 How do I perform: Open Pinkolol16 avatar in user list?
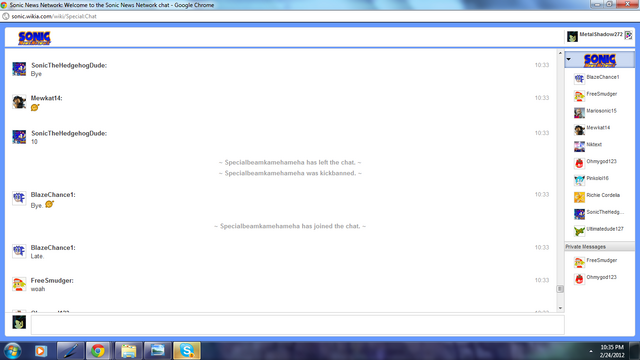(x=579, y=180)
